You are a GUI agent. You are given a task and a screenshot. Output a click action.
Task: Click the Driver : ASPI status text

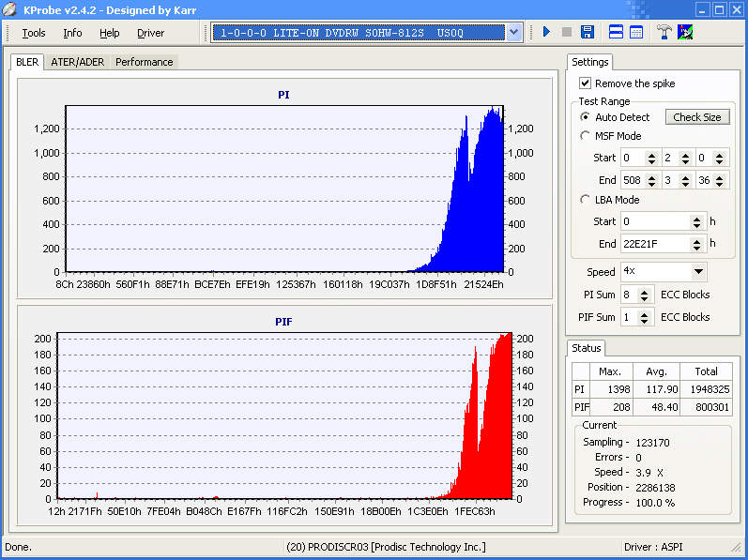(653, 547)
